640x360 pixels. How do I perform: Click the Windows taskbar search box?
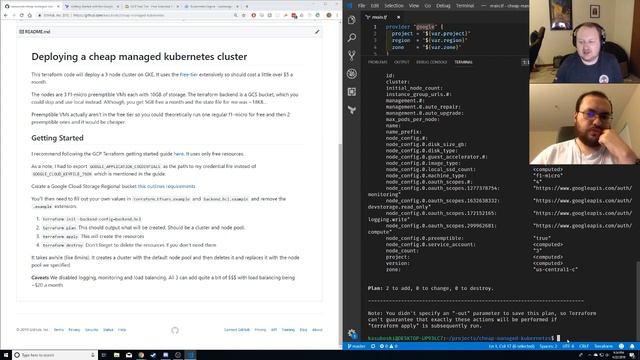pos(55,355)
